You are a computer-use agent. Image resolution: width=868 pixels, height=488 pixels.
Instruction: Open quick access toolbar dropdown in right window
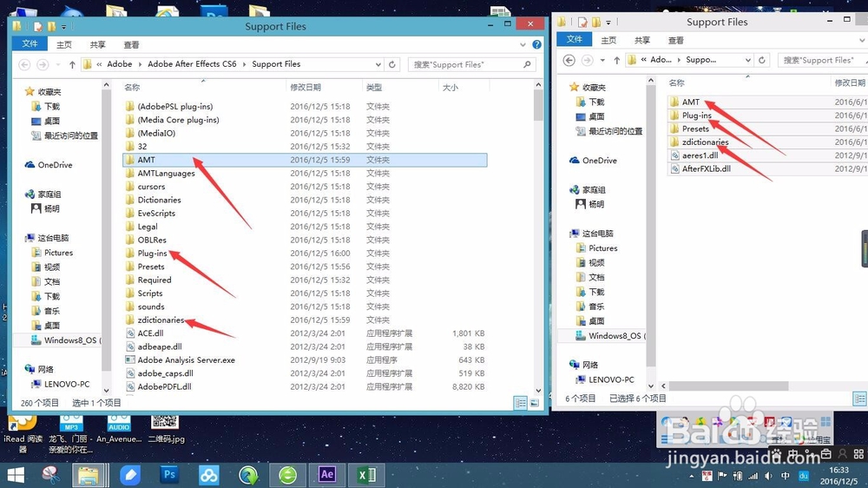pos(608,23)
